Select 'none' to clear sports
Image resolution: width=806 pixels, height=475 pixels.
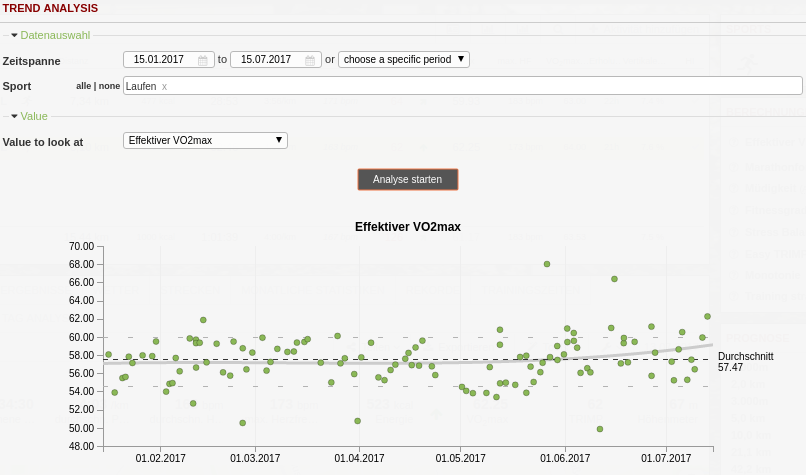109,86
